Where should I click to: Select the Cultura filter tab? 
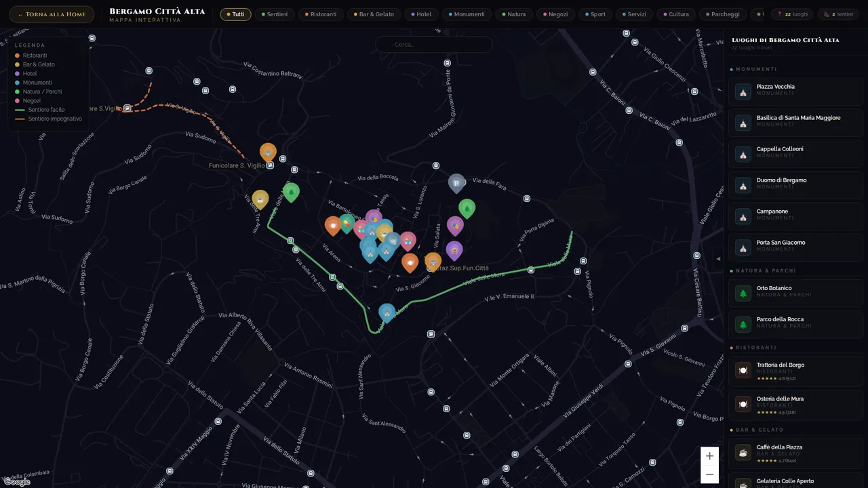676,14
